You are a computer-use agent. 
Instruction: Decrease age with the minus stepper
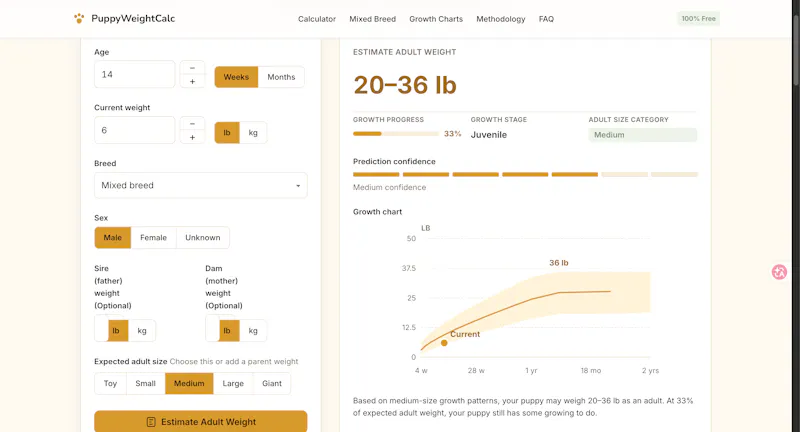tap(192, 68)
